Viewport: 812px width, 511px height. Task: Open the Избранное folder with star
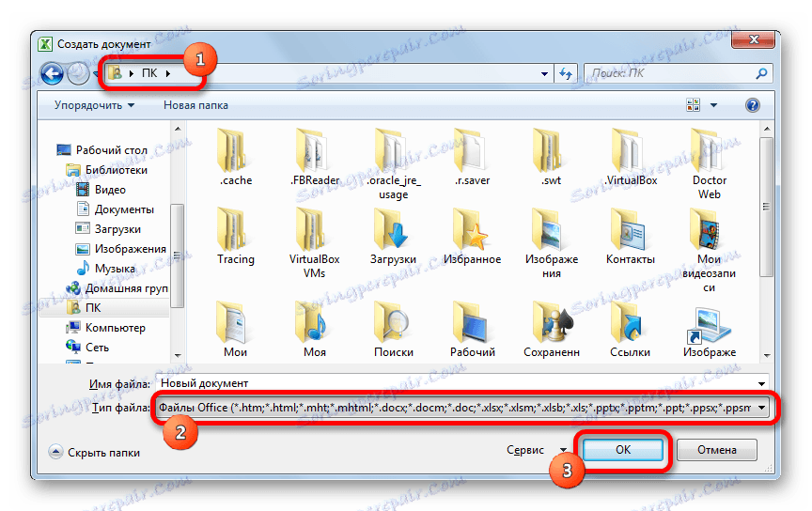coord(473,237)
